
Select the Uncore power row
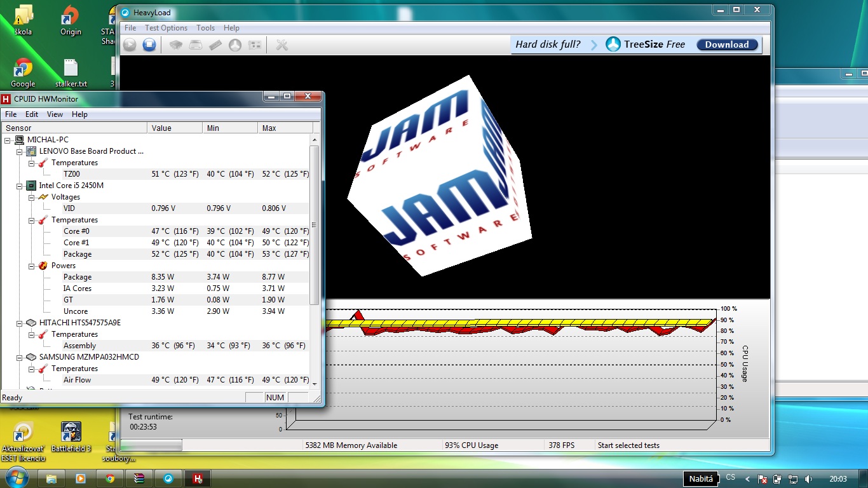coord(156,311)
